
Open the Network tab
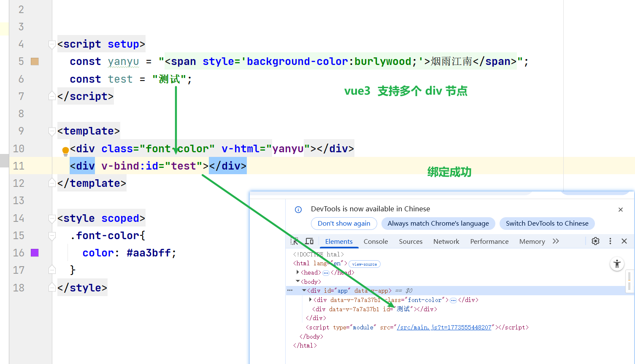coord(446,241)
